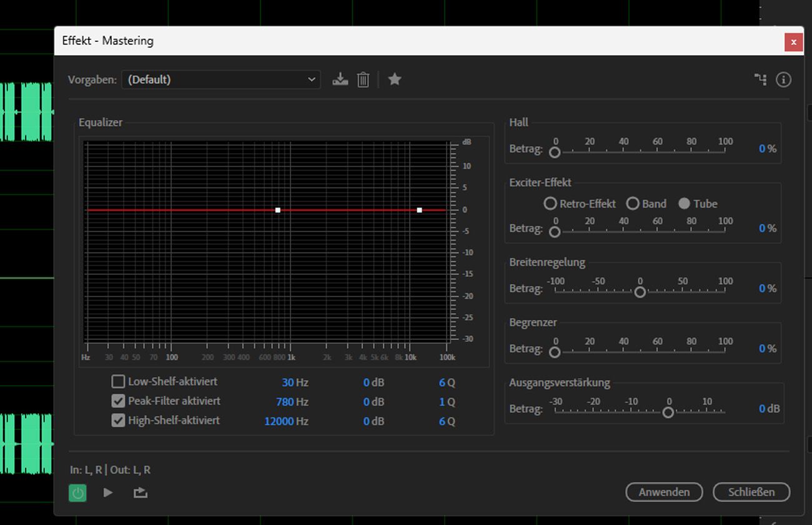Viewport: 812px width, 525px height.
Task: Open the channel map editor
Action: click(x=760, y=79)
